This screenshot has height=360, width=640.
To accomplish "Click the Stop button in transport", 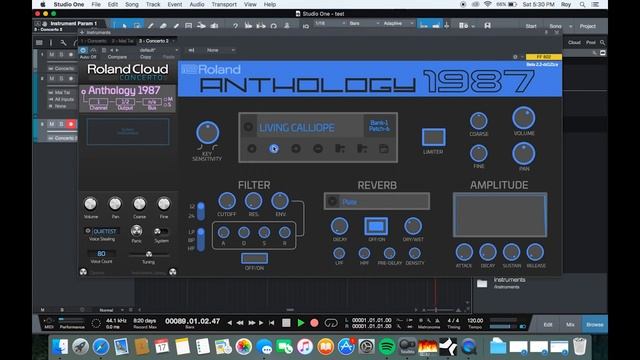I will coord(287,323).
